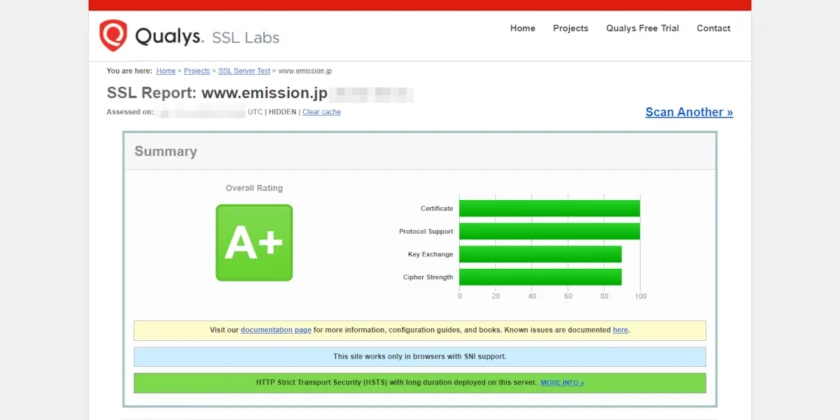Click the Cipher Strength score bar
The width and height of the screenshot is (840, 420).
[x=541, y=277]
